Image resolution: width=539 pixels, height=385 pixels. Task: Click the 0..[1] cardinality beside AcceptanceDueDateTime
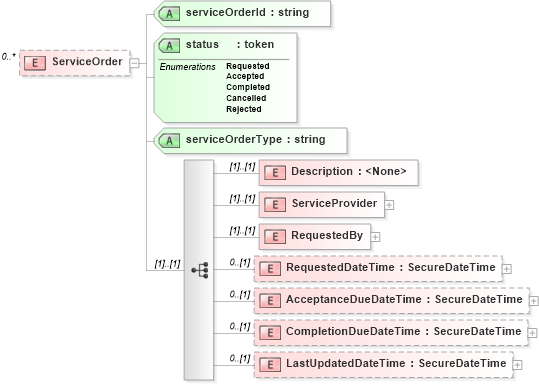point(240,295)
